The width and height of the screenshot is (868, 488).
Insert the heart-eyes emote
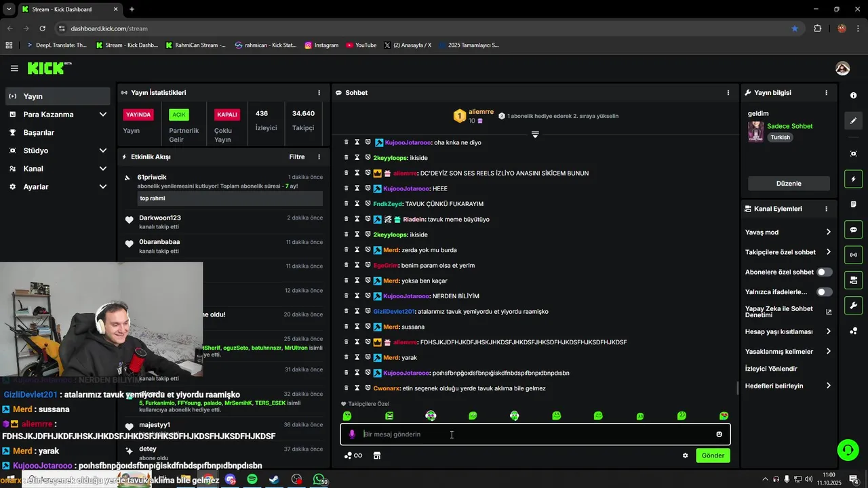coord(724,415)
